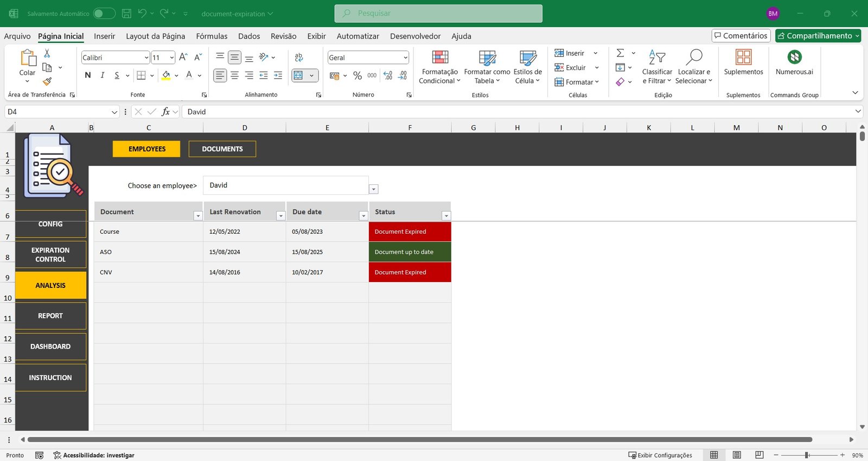Open the Dados ribbon tab
The width and height of the screenshot is (868, 461).
click(x=249, y=36)
